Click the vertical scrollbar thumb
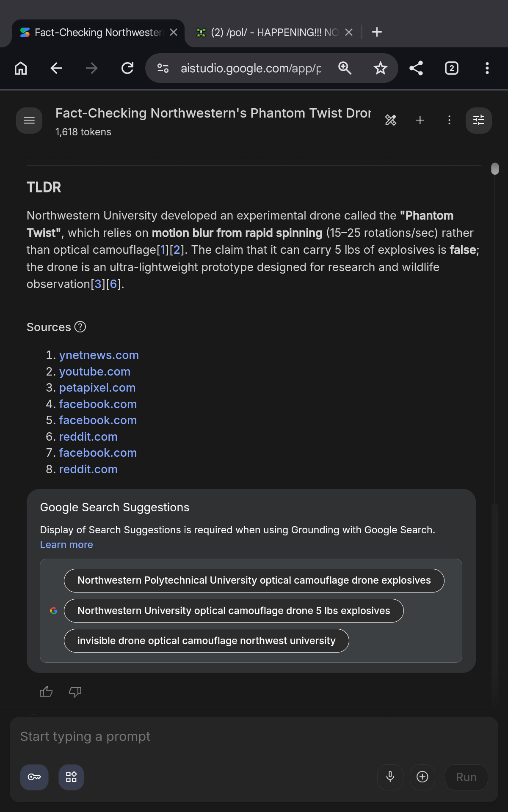 (x=495, y=169)
